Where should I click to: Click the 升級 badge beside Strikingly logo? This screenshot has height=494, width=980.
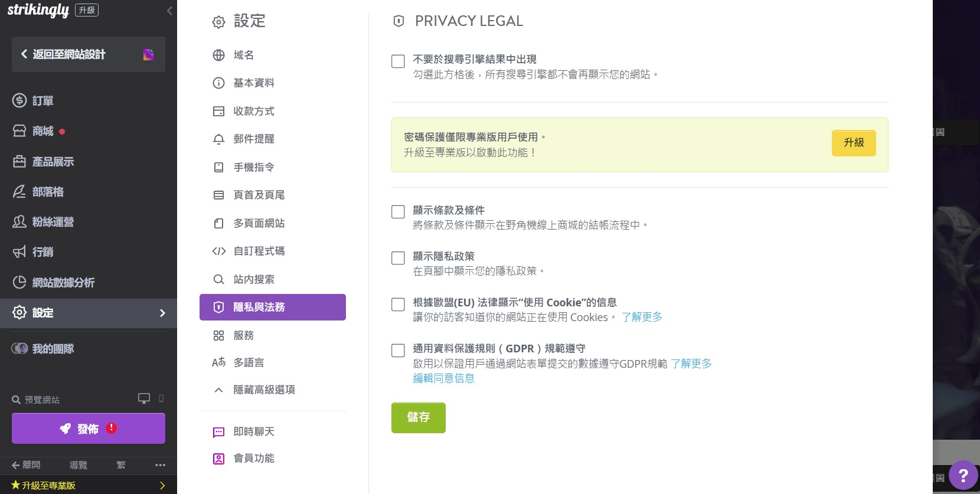[87, 10]
